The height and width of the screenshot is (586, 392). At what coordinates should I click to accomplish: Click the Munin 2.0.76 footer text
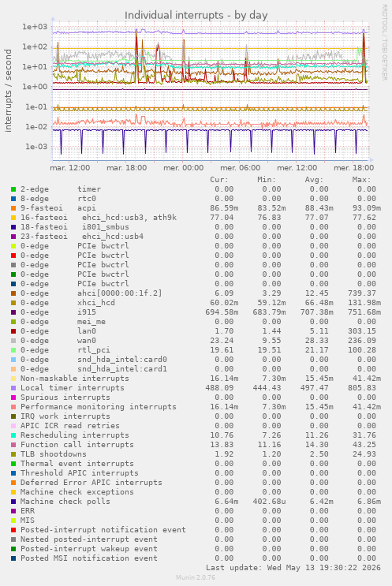tap(196, 577)
